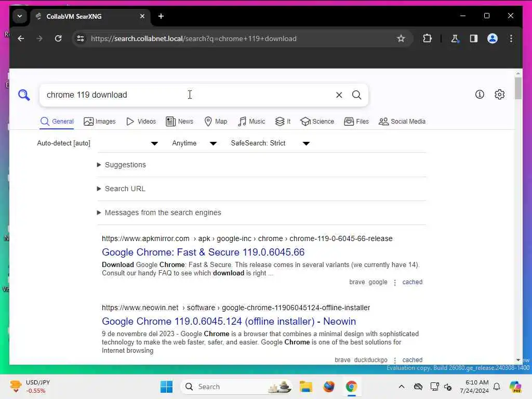Switch to the Music category
The height and width of the screenshot is (399, 532).
coord(251,122)
